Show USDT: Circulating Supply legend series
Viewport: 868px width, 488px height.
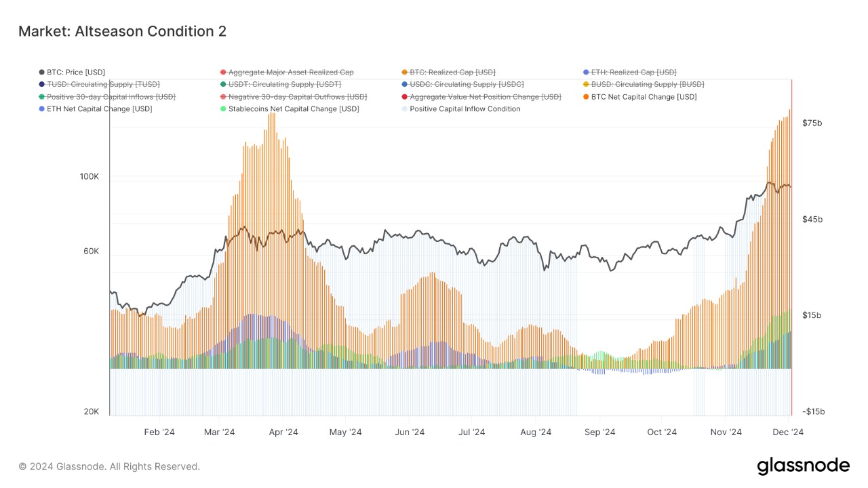280,84
